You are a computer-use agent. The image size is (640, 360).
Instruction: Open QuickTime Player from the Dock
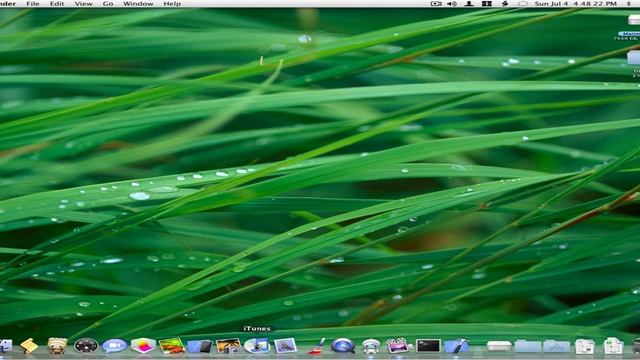tap(342, 346)
